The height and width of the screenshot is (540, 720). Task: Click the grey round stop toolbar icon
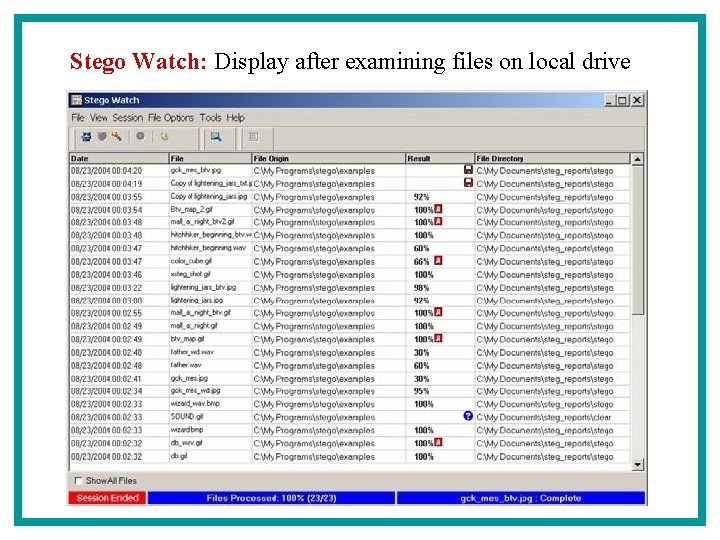coord(140,136)
